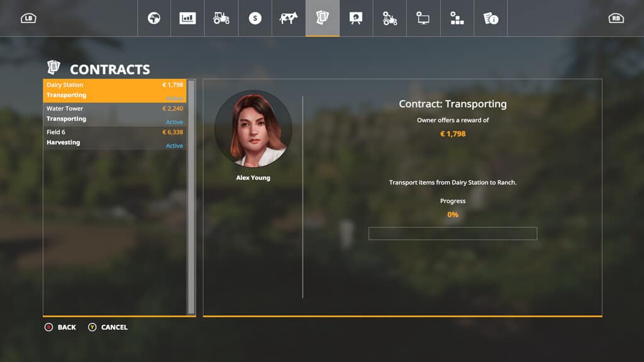Click the Back button
Image resolution: width=644 pixels, height=362 pixels.
tap(60, 327)
